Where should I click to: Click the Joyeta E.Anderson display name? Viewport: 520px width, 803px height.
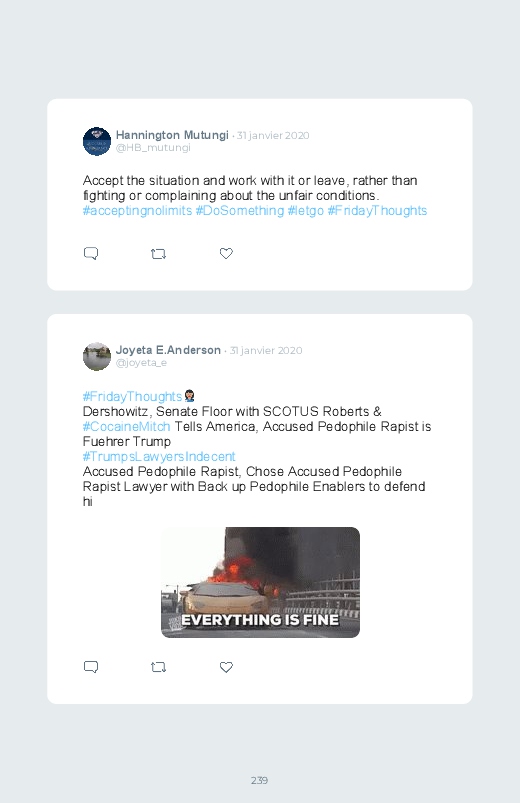coord(168,350)
